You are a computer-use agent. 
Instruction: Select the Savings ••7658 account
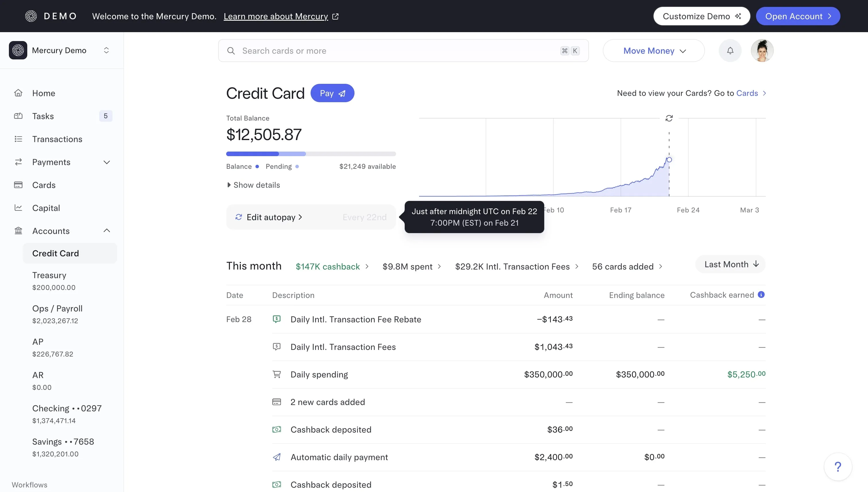click(70, 448)
